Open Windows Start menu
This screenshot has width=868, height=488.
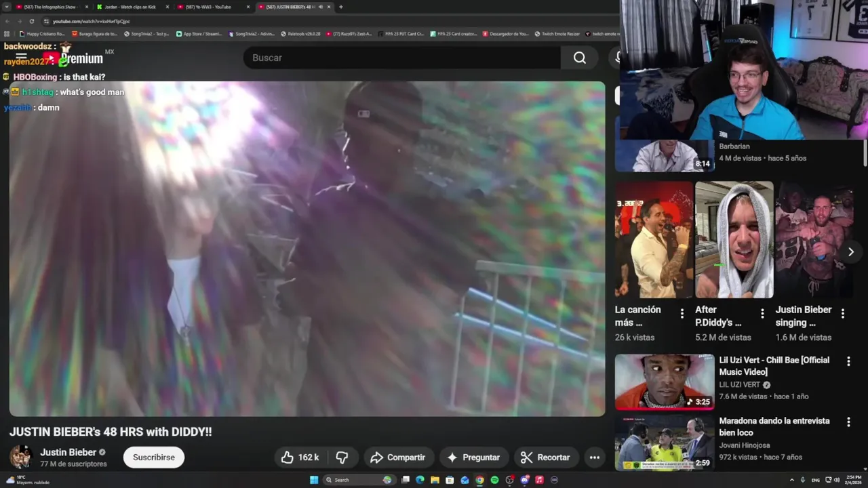(x=314, y=480)
